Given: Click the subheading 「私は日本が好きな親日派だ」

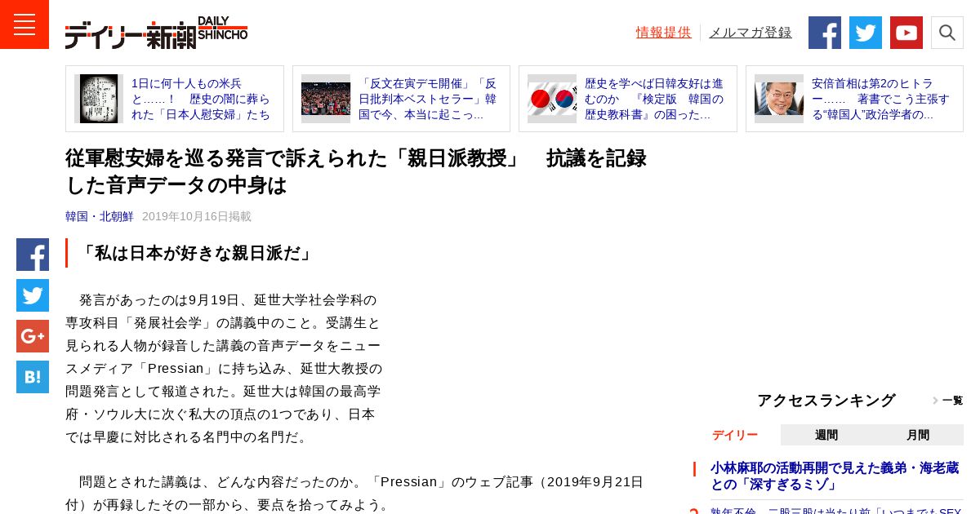Looking at the screenshot, I should (197, 253).
